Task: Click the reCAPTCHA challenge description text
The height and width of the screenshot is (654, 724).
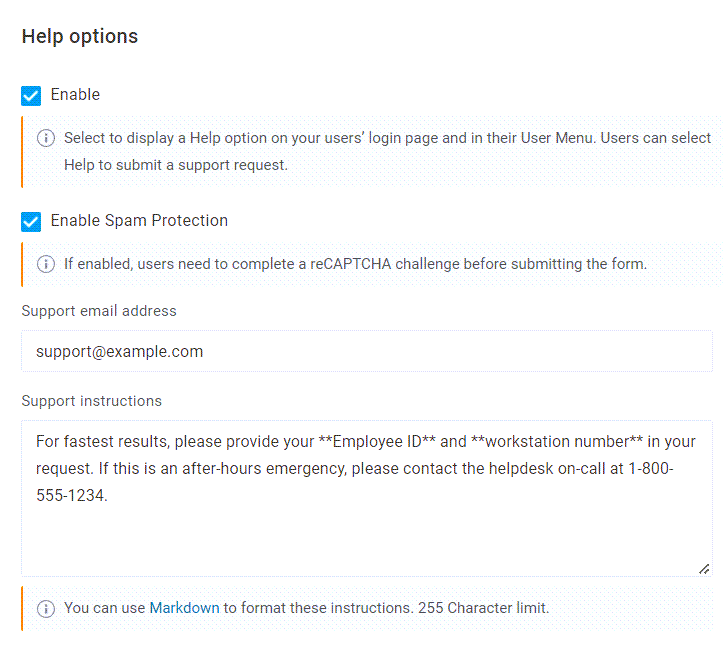Action: [x=355, y=265]
